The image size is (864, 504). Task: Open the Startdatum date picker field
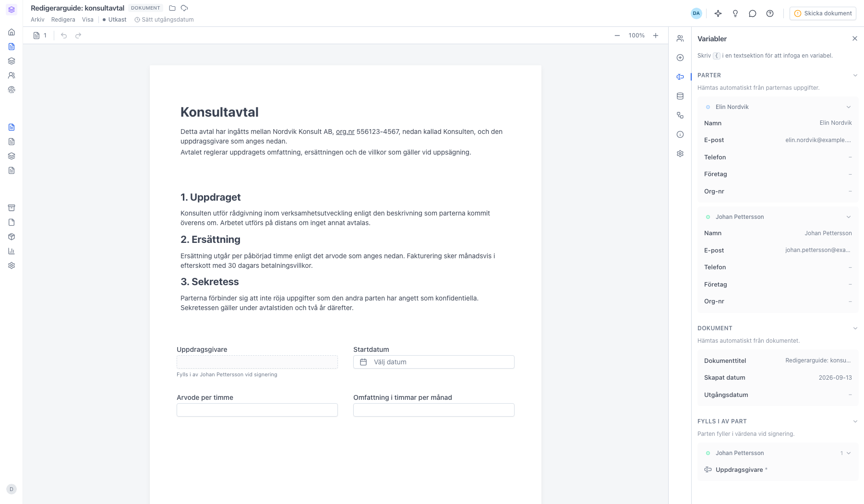434,362
